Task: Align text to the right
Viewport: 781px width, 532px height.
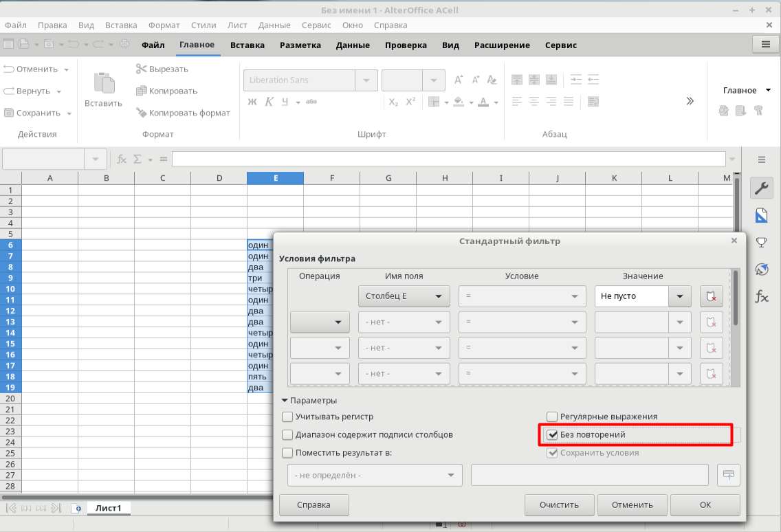Action: tap(551, 102)
